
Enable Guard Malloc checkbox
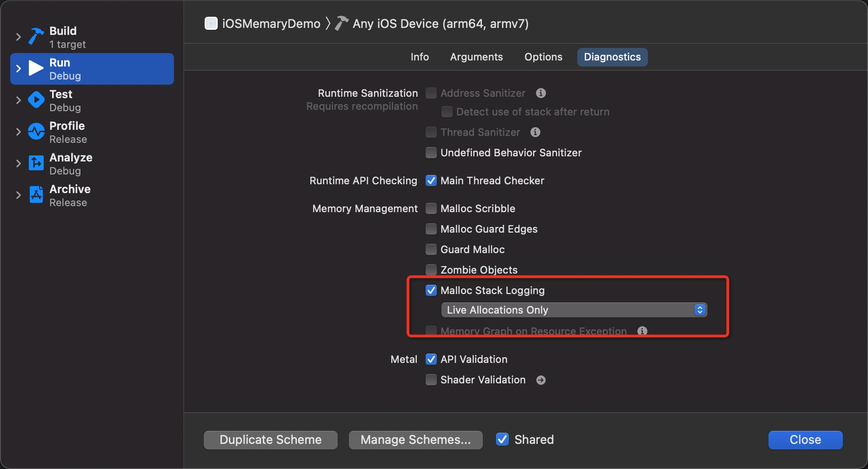click(431, 249)
